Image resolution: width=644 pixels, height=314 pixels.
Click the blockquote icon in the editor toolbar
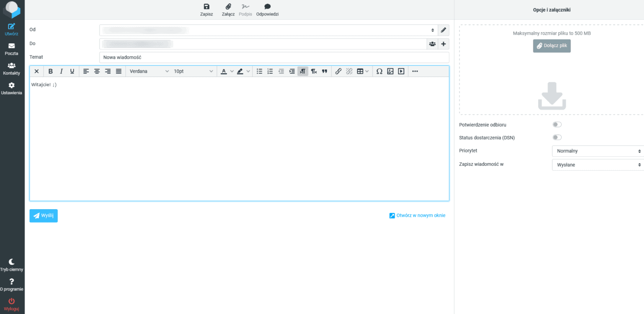click(324, 71)
